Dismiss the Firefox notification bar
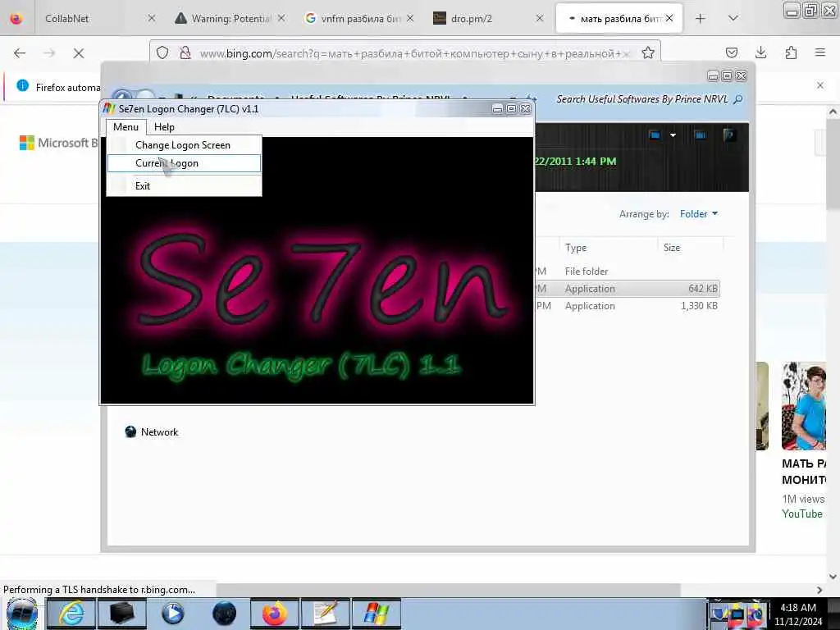The height and width of the screenshot is (630, 840). click(x=820, y=85)
